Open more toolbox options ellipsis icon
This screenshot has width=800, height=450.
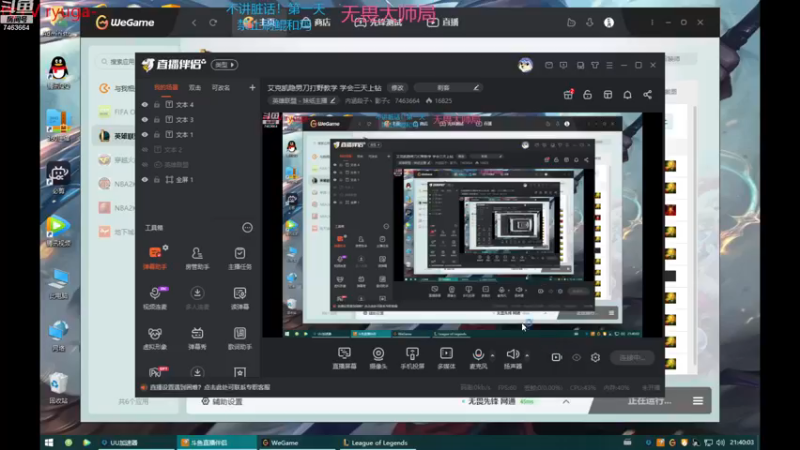[x=247, y=228]
